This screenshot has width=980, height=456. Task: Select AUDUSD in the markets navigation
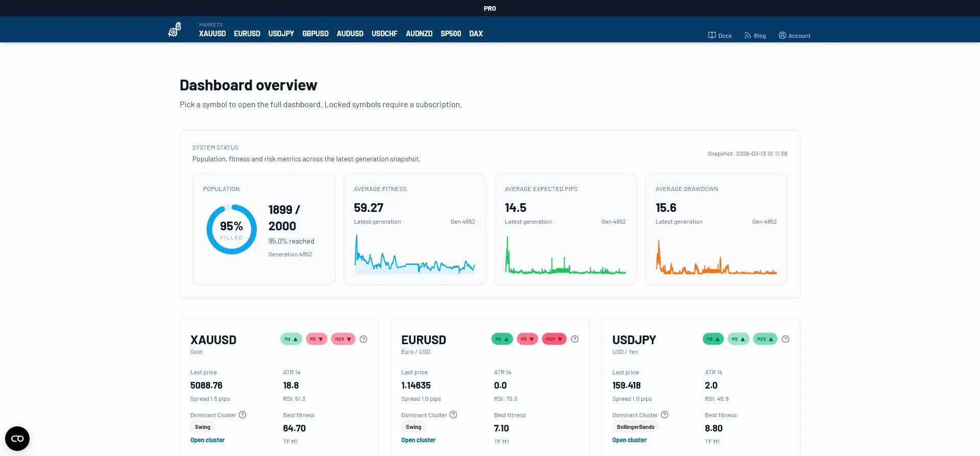click(x=350, y=34)
